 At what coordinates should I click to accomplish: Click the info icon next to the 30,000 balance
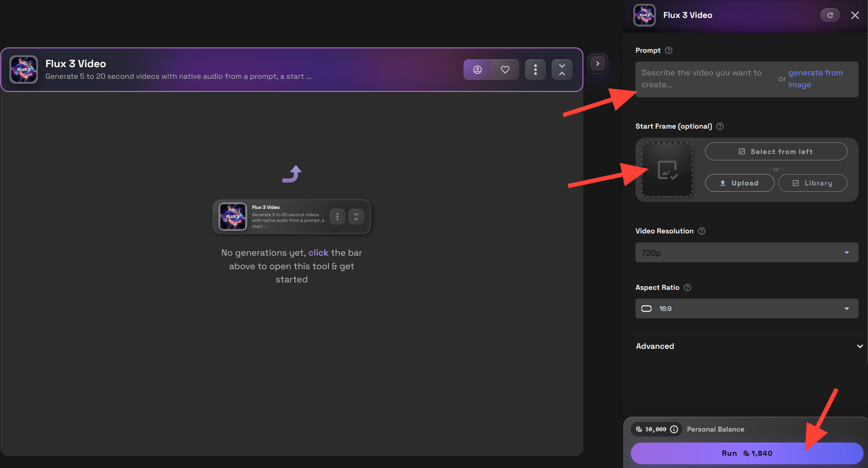pos(674,429)
